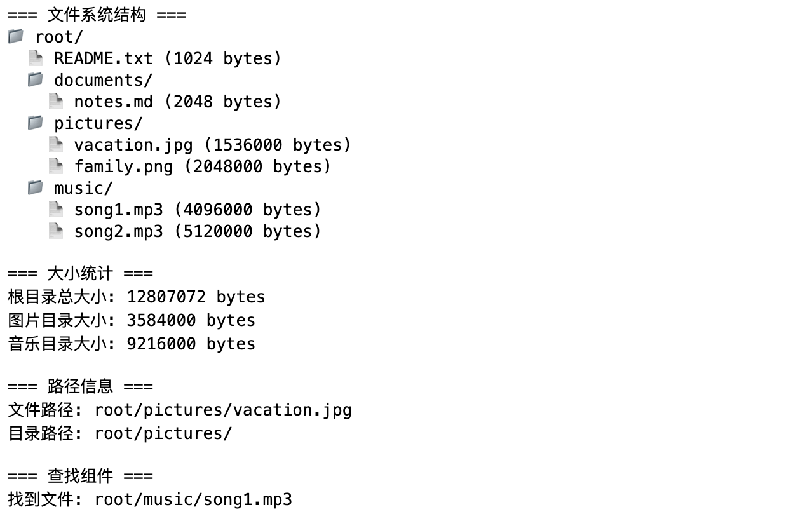Viewport: 812px width, 521px height.
Task: Click the song2.mp3 file icon
Action: pyautogui.click(x=56, y=231)
